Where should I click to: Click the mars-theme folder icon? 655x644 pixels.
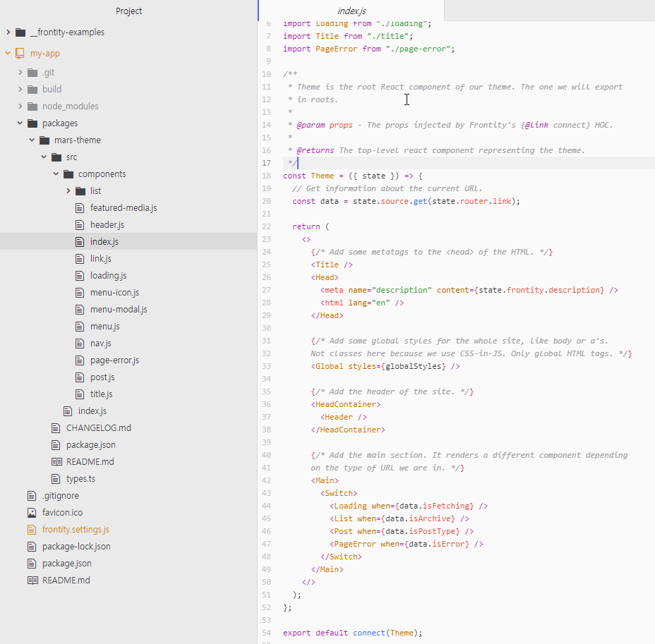point(44,140)
